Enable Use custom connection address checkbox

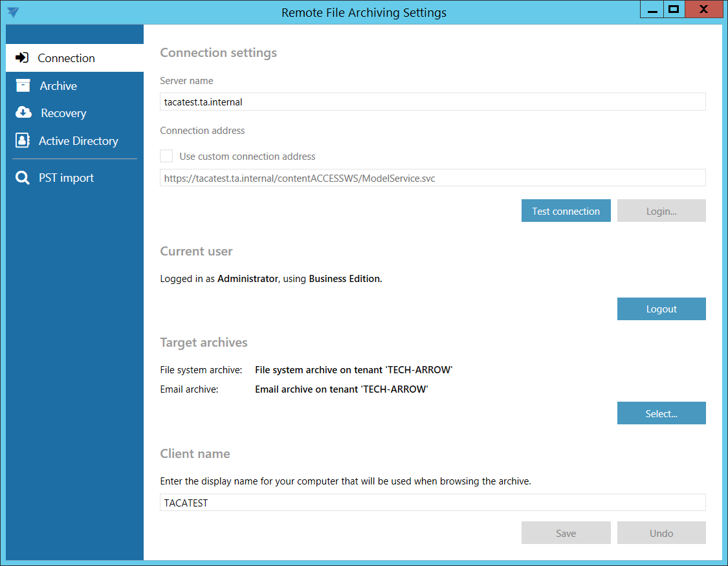click(x=167, y=156)
